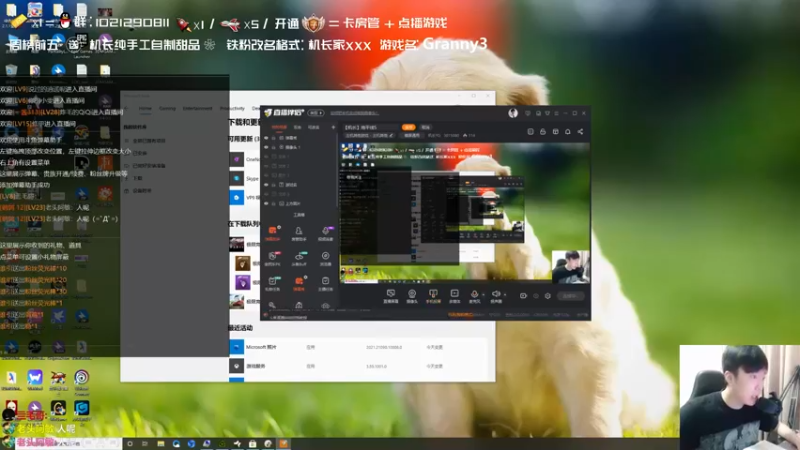The image size is (800, 450).
Task: Open the Productivity tab in Store window
Action: coord(232,108)
